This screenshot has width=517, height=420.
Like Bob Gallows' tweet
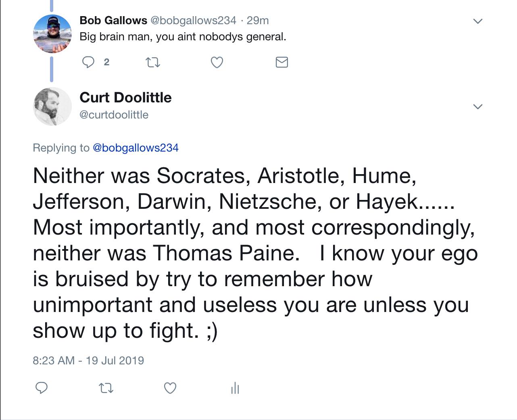(x=217, y=62)
